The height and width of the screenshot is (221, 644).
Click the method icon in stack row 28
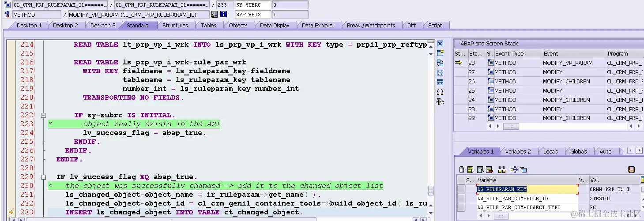[490, 63]
